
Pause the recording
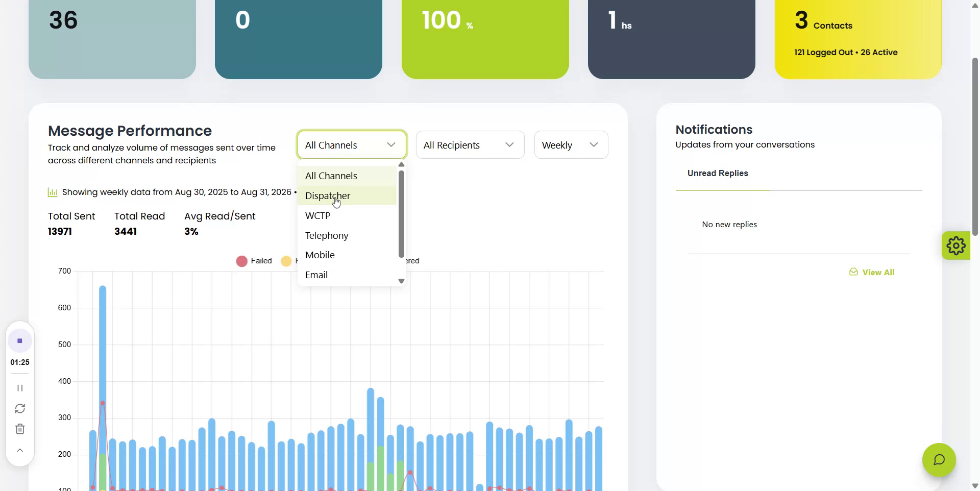(x=20, y=388)
